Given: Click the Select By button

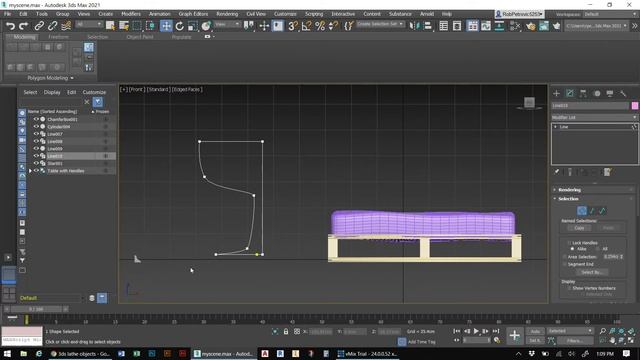Looking at the screenshot, I should tap(591, 272).
